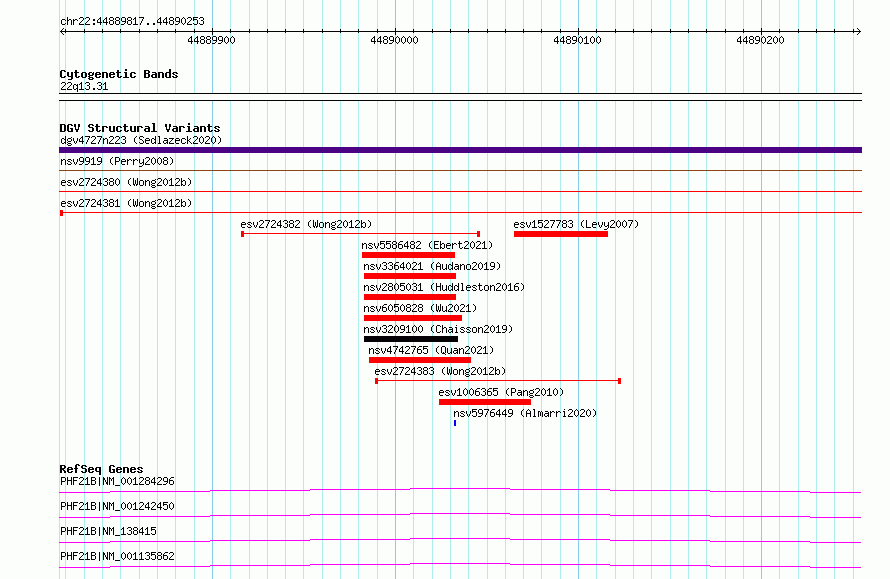This screenshot has width=890, height=579.
Task: Click the 44889900 ruler position
Action: click(x=211, y=40)
